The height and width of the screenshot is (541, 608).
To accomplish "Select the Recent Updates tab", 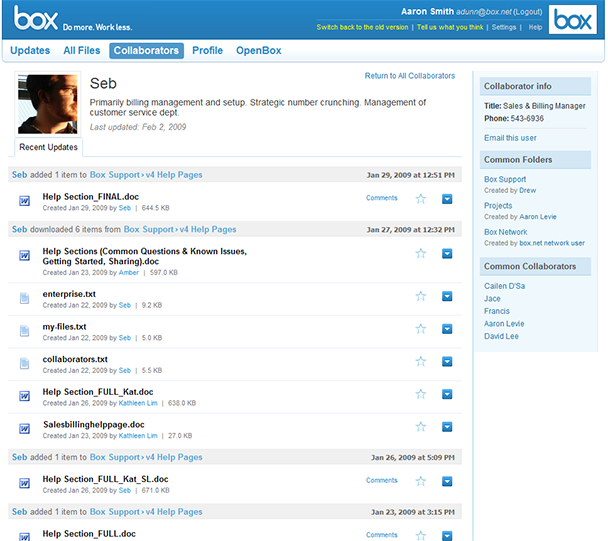I will (48, 147).
